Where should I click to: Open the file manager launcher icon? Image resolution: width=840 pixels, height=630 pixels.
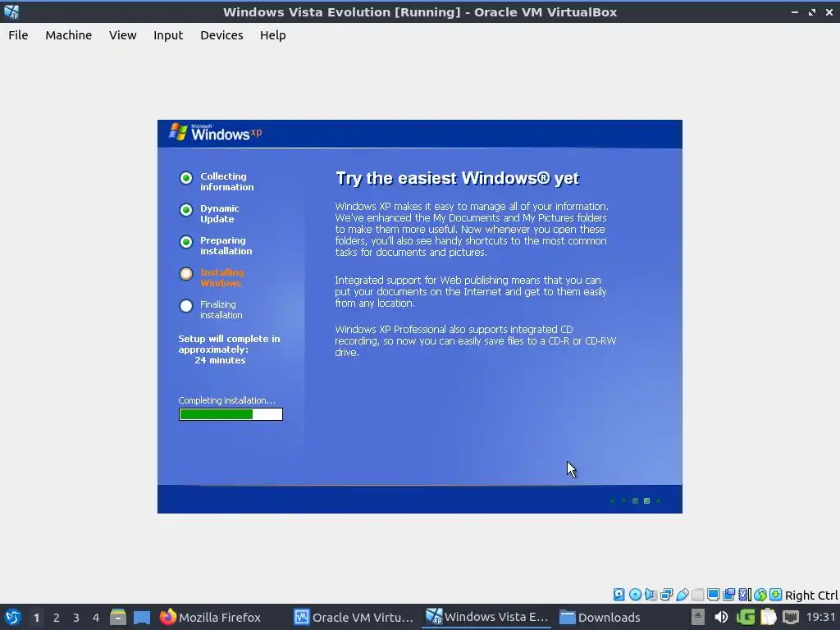point(118,617)
